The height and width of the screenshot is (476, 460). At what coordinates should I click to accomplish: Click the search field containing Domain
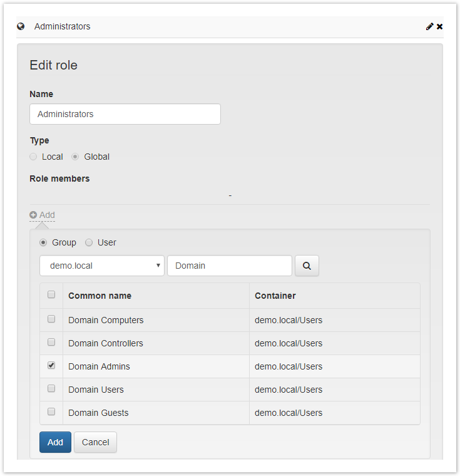click(x=230, y=266)
